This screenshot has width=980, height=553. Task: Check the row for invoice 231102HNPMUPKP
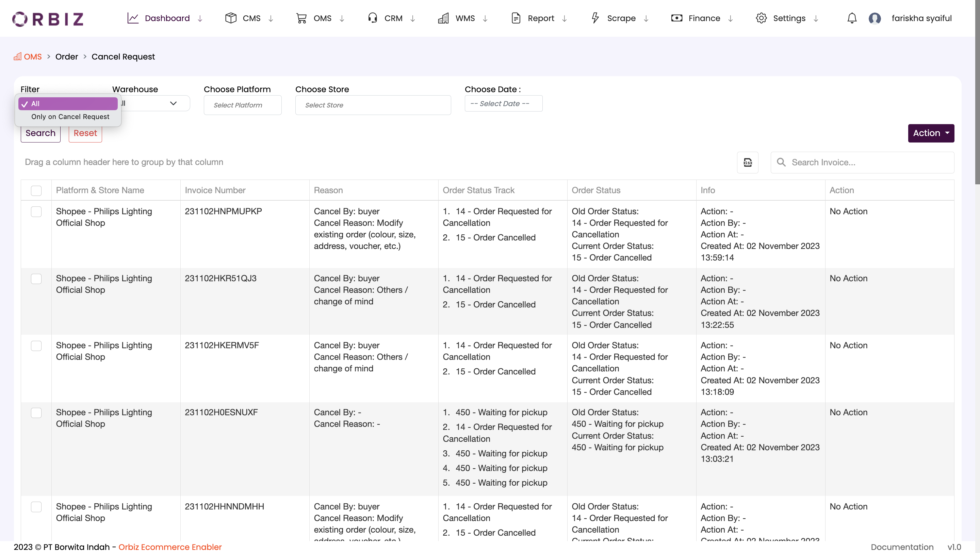36,212
